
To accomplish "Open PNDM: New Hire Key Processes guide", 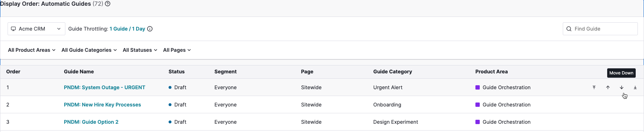I will coord(102,105).
